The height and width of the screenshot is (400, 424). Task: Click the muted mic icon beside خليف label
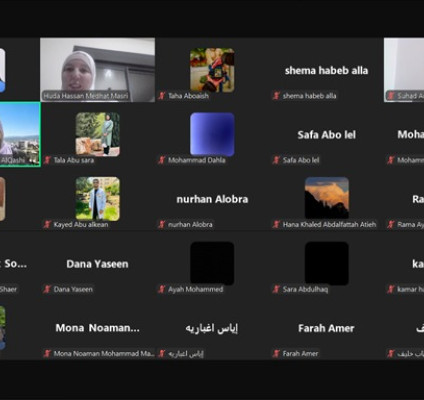click(391, 354)
